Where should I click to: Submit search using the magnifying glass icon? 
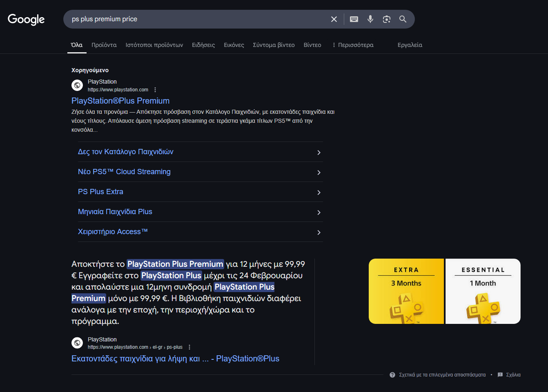403,19
